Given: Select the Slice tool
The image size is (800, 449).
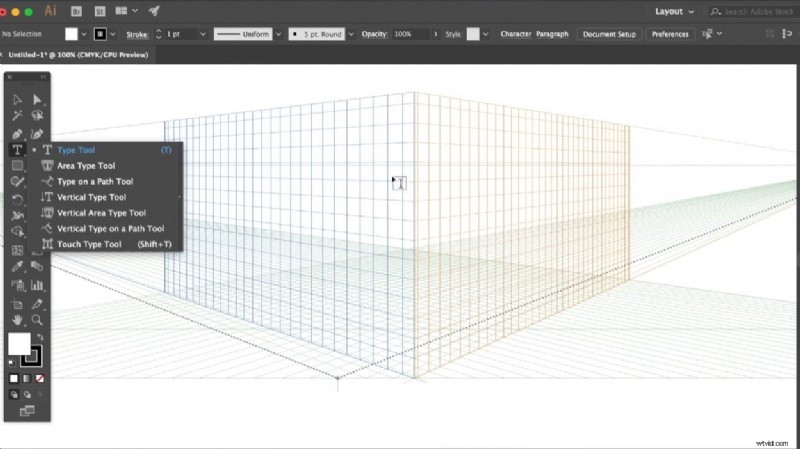Looking at the screenshot, I should 37,304.
